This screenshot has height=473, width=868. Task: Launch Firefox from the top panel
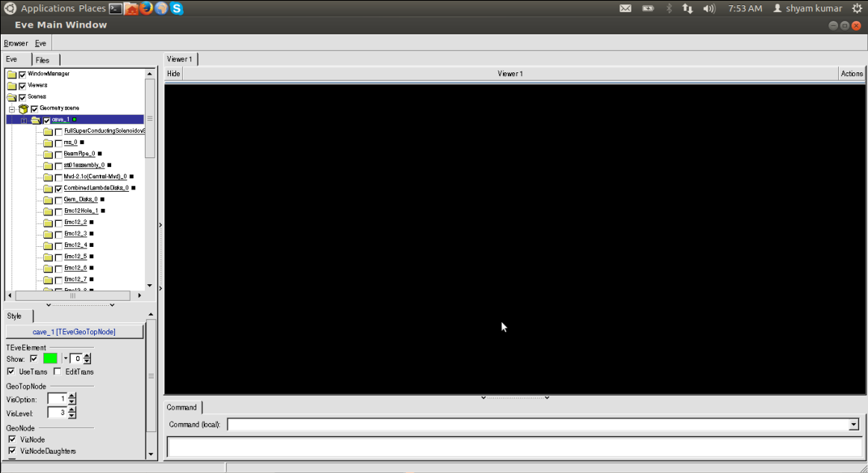click(146, 8)
